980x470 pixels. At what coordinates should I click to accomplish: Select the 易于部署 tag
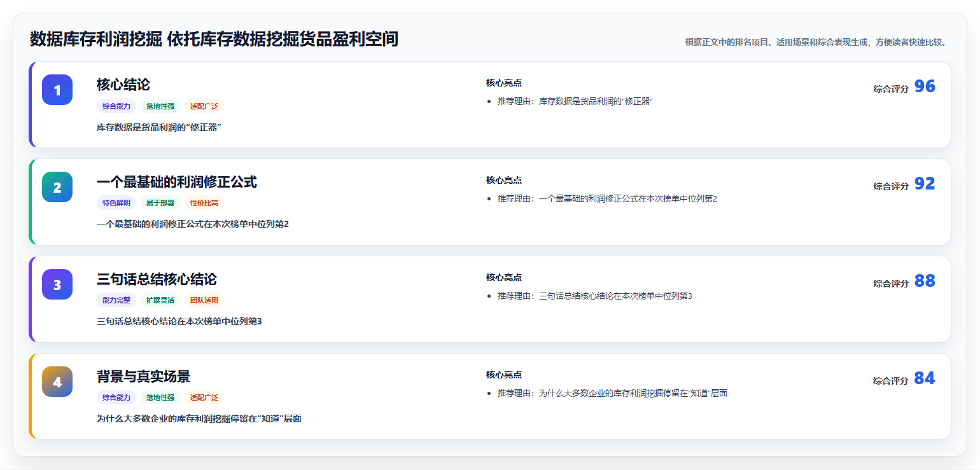pyautogui.click(x=160, y=203)
